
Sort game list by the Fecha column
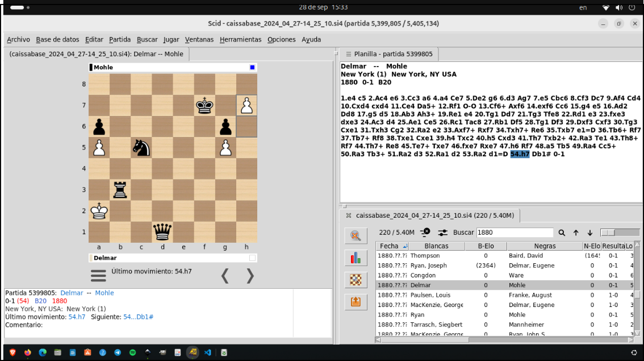coord(392,246)
